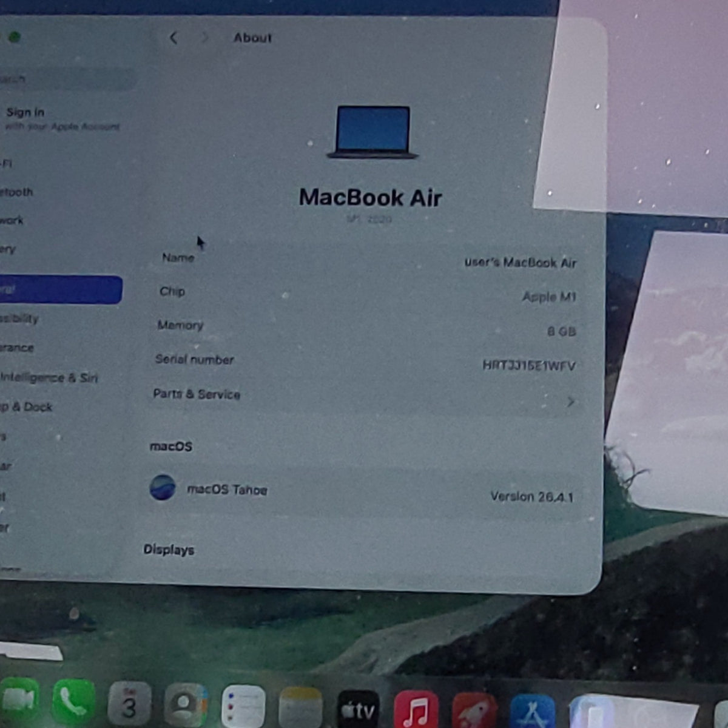Expand Parts & Service with its chevron
The image size is (728, 728).
[x=570, y=401]
